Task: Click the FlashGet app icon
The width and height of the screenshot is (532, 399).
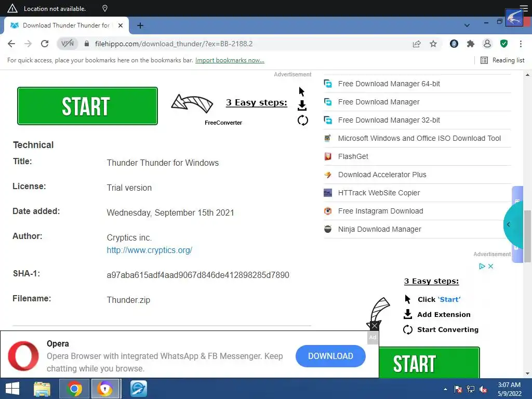Action: click(x=328, y=156)
